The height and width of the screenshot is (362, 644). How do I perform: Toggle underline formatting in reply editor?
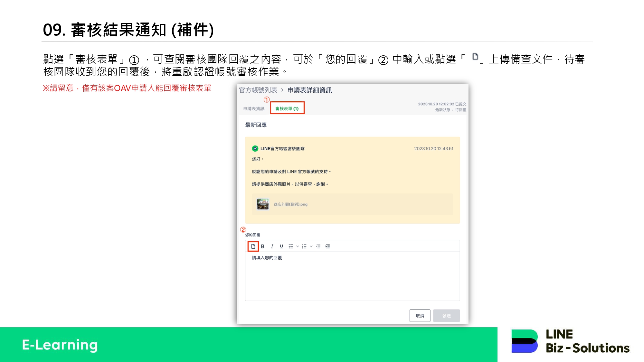click(x=281, y=246)
